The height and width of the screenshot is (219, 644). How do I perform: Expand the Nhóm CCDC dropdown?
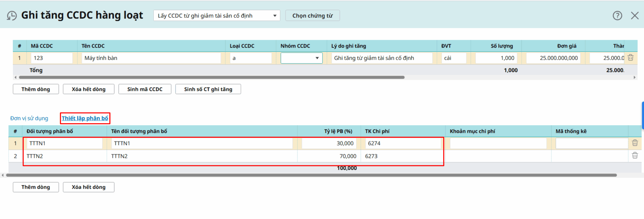[317, 58]
